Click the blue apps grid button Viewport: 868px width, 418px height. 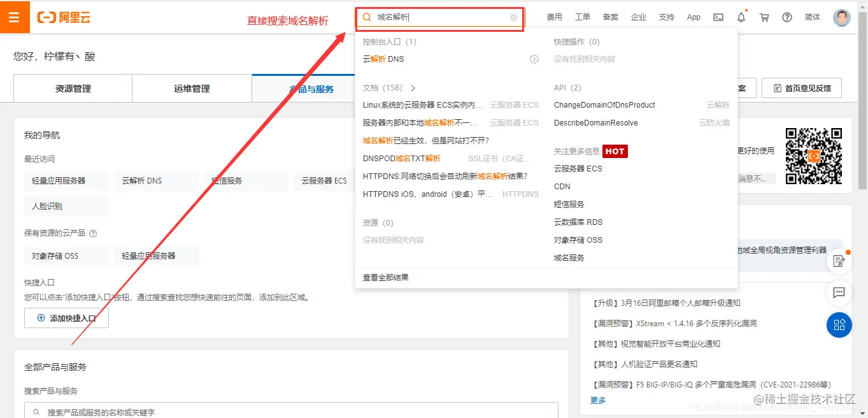(x=839, y=325)
